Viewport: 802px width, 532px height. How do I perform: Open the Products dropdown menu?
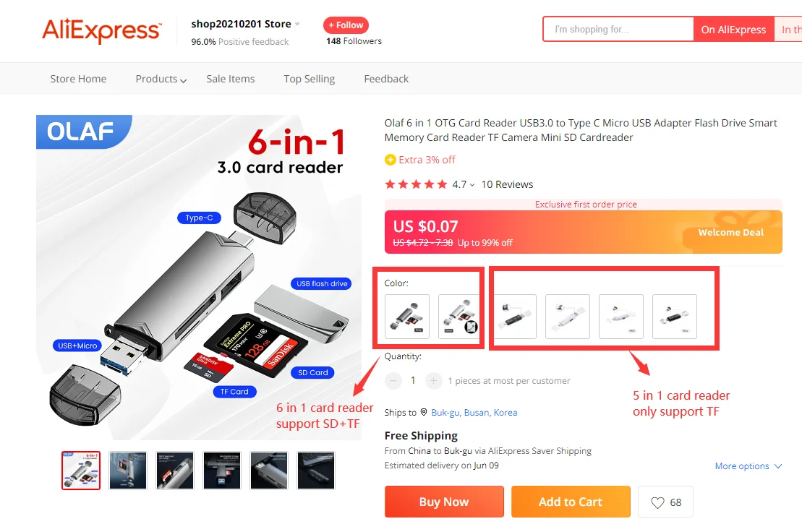[x=161, y=79]
